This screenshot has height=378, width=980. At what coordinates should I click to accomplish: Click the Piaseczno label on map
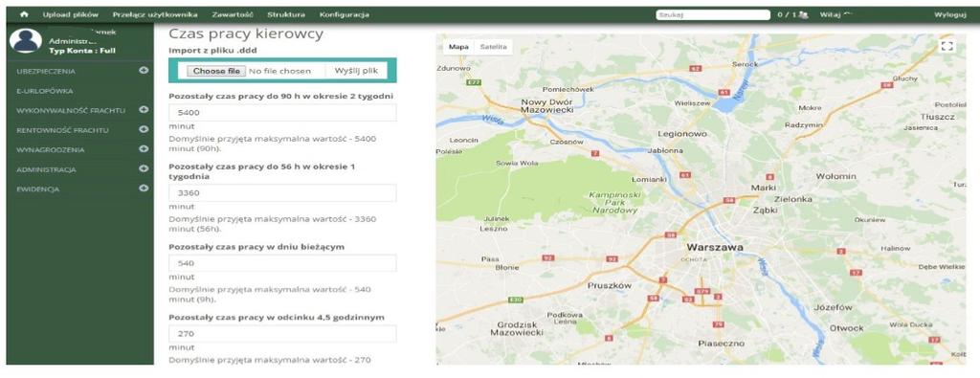[x=722, y=343]
